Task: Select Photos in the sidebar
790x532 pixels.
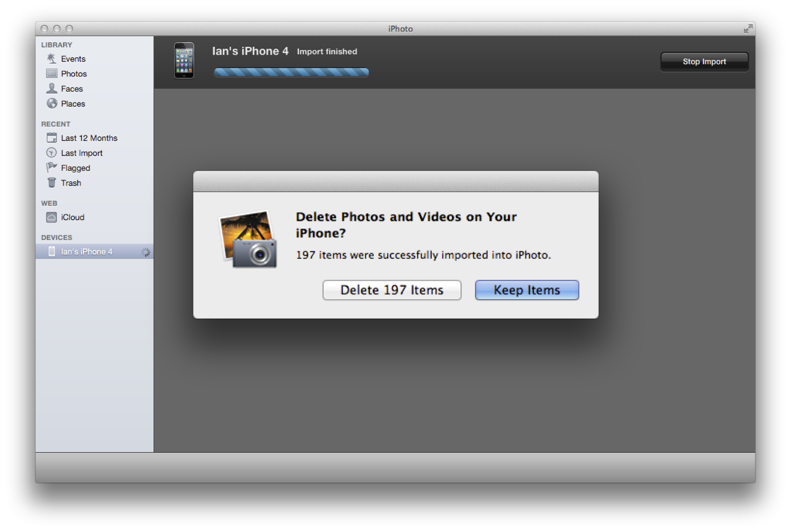Action: click(94, 74)
